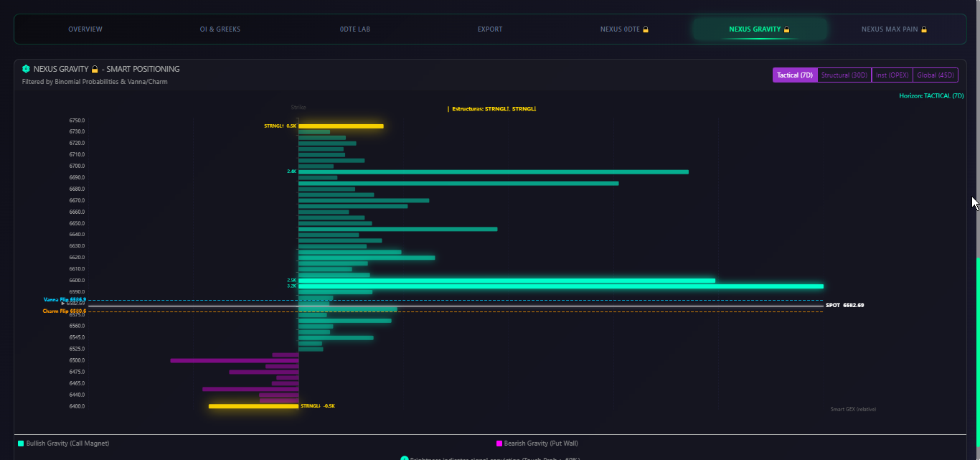980x460 pixels.
Task: Click the Nexus Gravity hexagon logo icon
Action: [x=26, y=69]
